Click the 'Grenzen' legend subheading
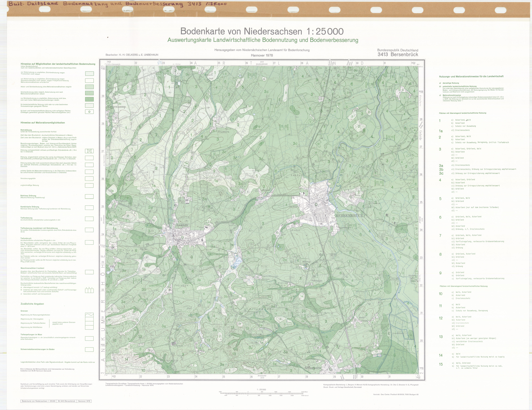 [24, 311]
